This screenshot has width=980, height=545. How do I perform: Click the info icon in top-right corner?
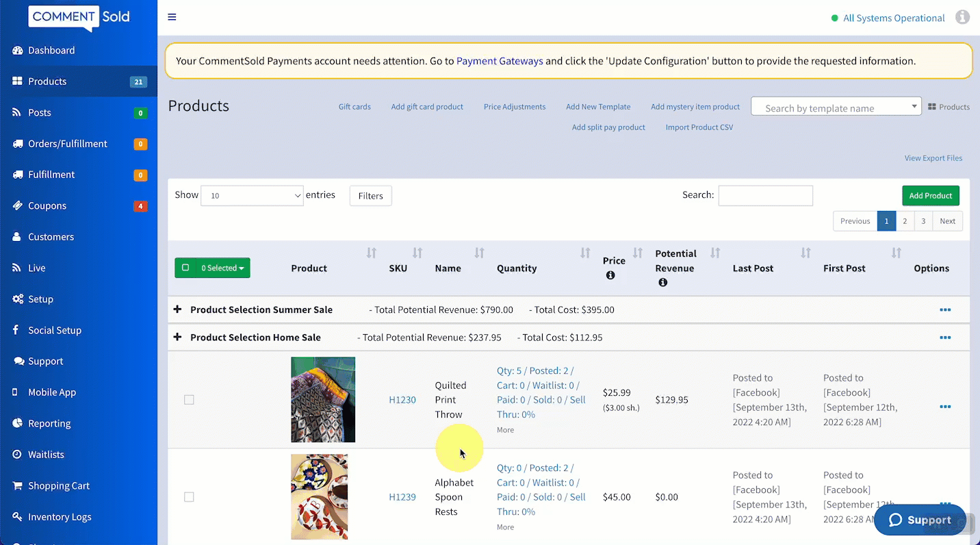point(962,17)
